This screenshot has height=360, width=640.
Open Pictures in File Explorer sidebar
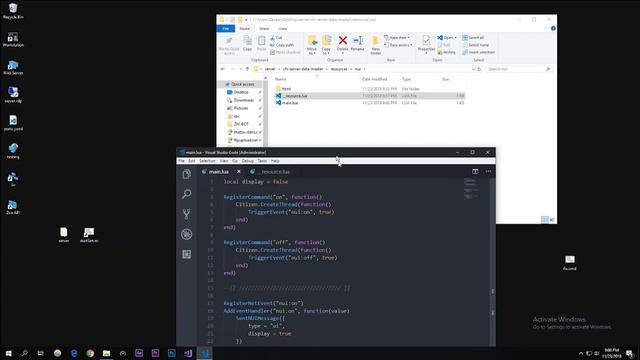[x=241, y=108]
